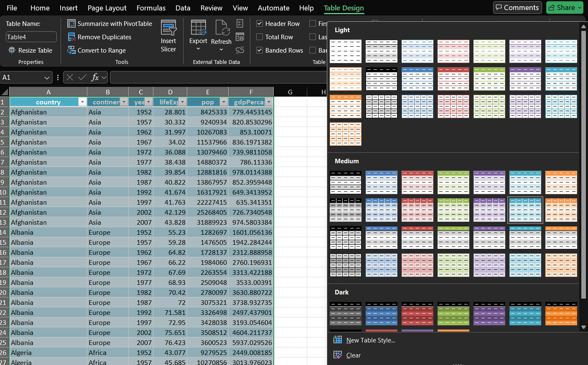This screenshot has height=365, width=588.
Task: Click the Clear table style icon
Action: pyautogui.click(x=338, y=355)
